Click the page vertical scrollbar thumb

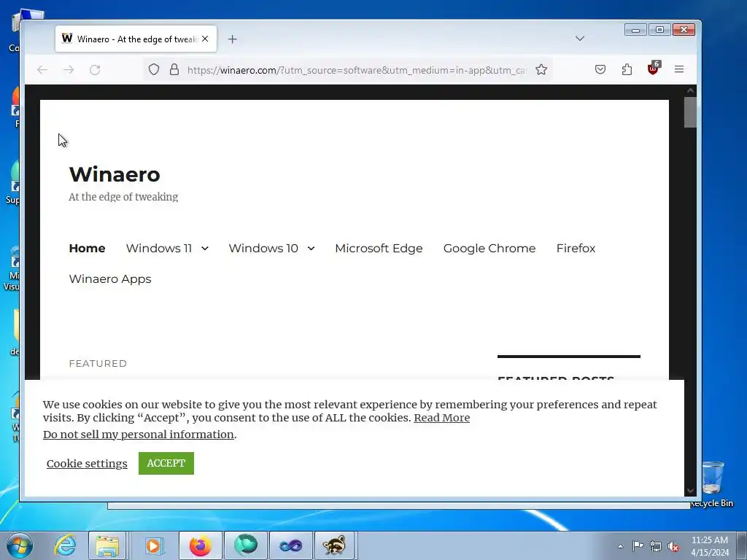690,112
